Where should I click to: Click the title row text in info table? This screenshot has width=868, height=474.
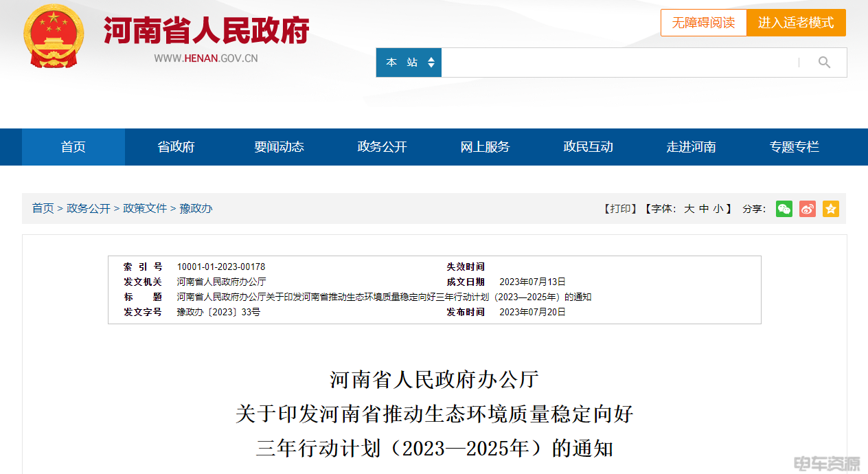tap(385, 297)
